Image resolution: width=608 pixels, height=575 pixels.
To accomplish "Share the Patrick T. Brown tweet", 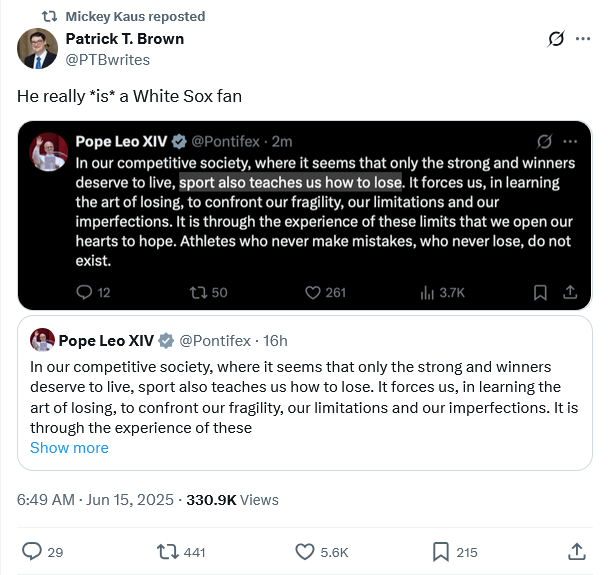I will pos(577,551).
